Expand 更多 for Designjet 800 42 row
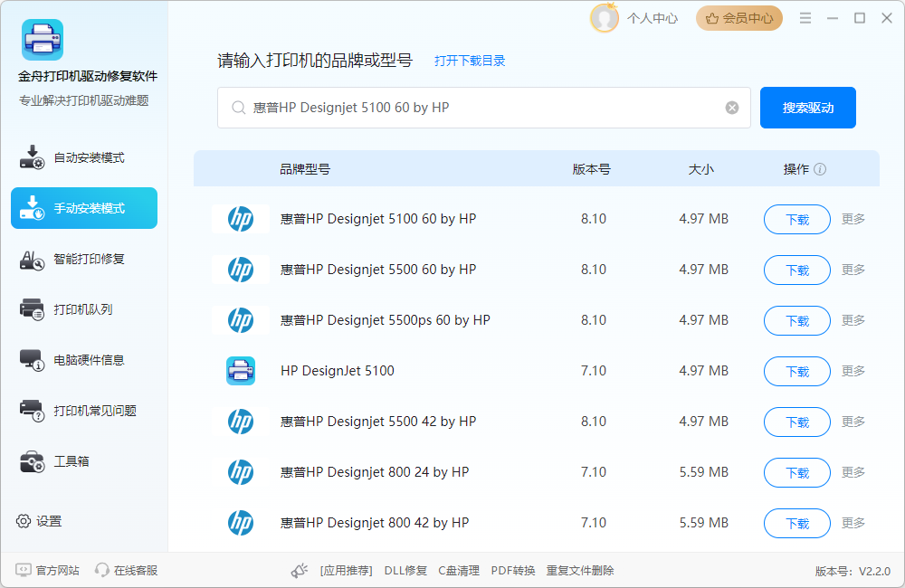 tap(853, 523)
